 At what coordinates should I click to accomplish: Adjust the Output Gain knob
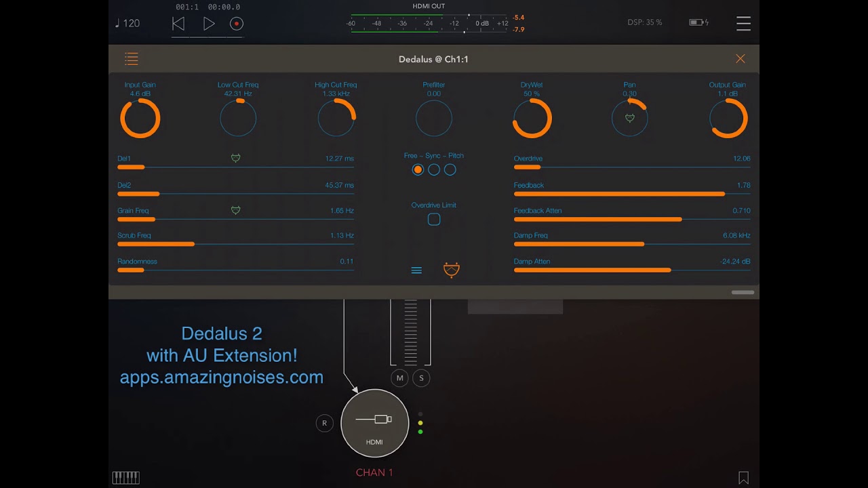tap(728, 119)
